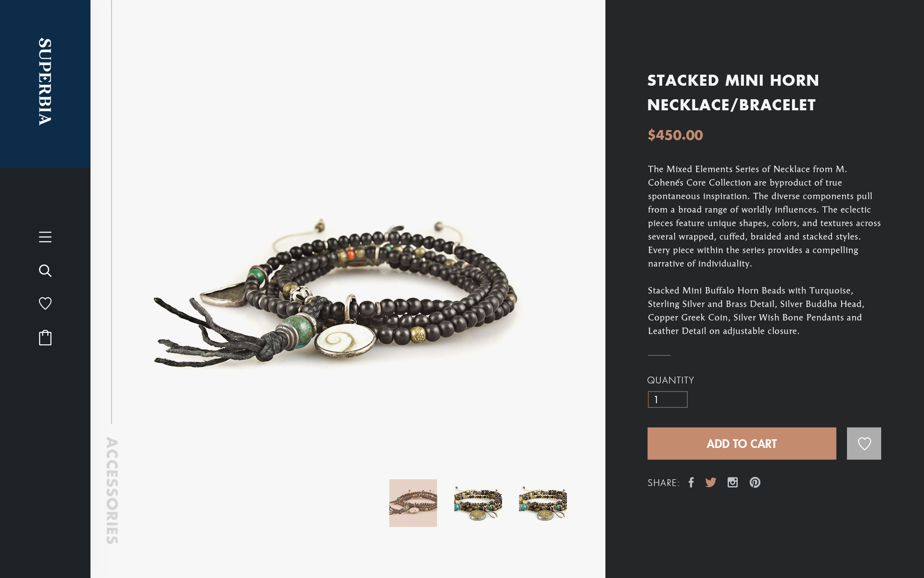Image resolution: width=924 pixels, height=578 pixels.
Task: Share product on Pinterest
Action: coord(755,482)
